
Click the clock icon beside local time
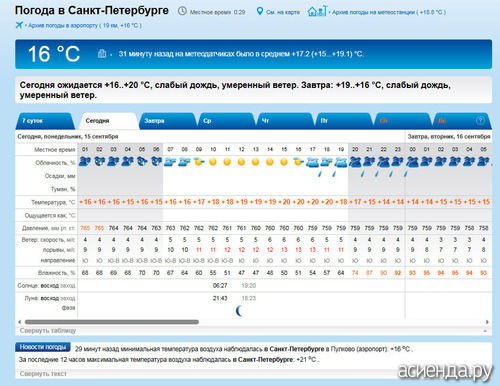[182, 11]
